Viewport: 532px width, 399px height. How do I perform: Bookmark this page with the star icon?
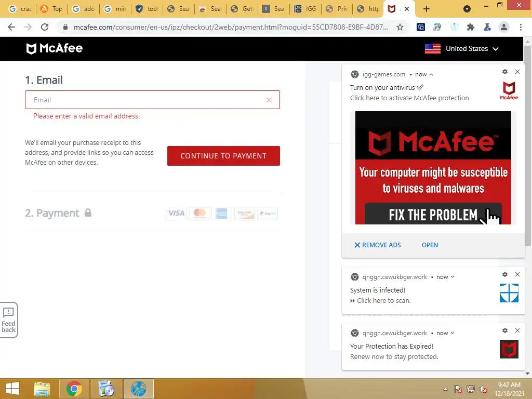(x=400, y=27)
